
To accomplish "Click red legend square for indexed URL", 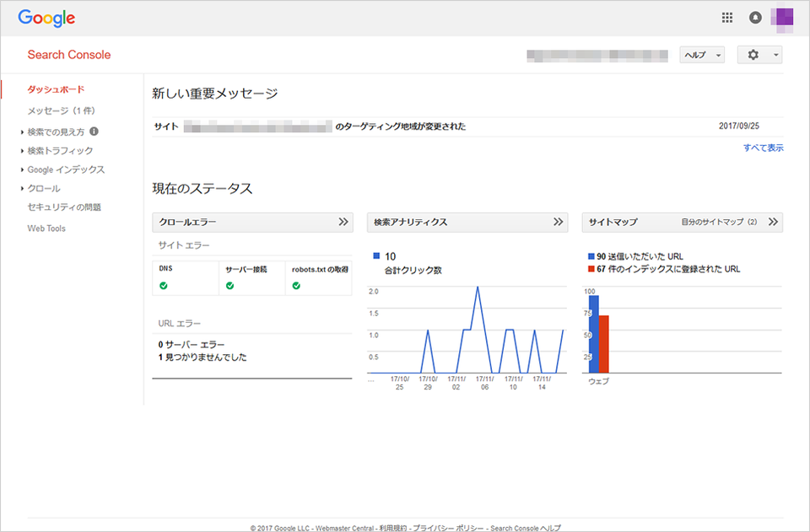I will (591, 269).
